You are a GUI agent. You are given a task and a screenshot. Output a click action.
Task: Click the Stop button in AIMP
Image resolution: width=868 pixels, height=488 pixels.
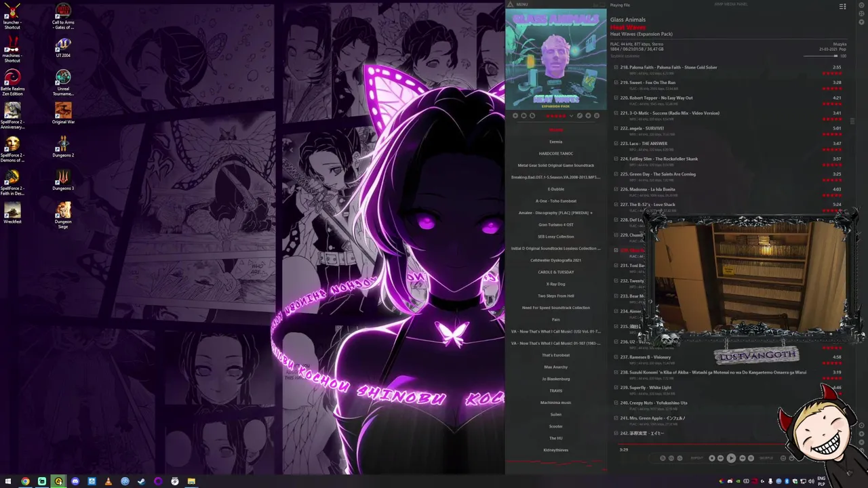[712, 458]
